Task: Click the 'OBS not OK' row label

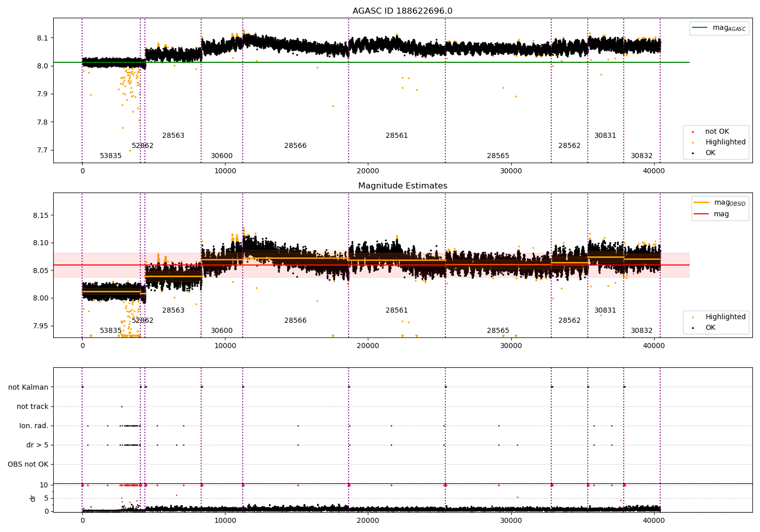Action: point(28,464)
